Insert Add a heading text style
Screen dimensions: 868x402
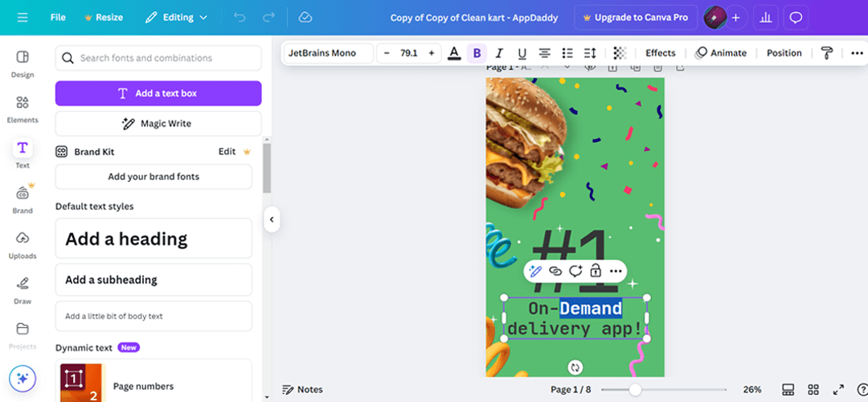154,238
